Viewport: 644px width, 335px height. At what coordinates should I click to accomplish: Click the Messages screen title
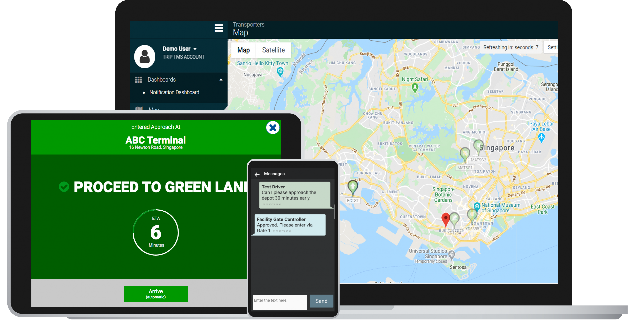tap(274, 174)
